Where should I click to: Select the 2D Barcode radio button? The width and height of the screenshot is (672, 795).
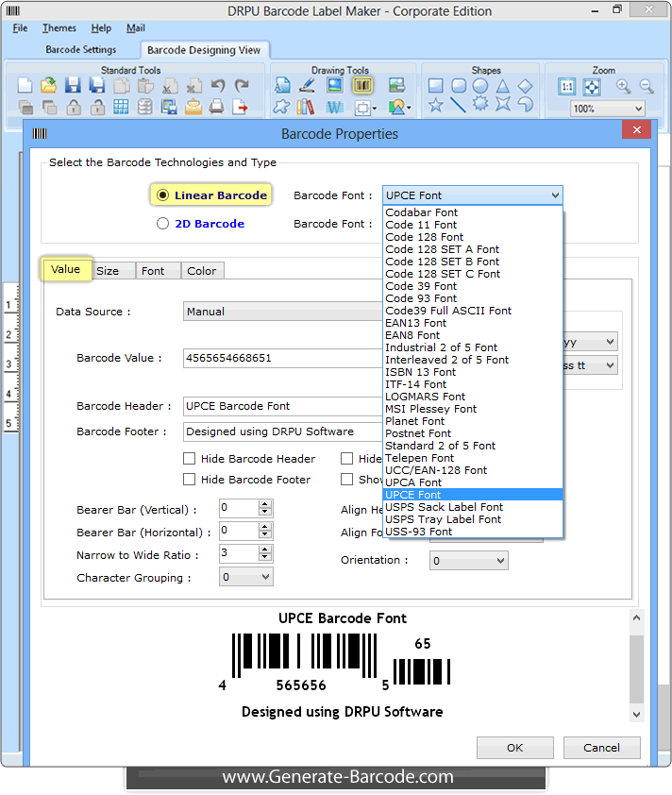[163, 224]
